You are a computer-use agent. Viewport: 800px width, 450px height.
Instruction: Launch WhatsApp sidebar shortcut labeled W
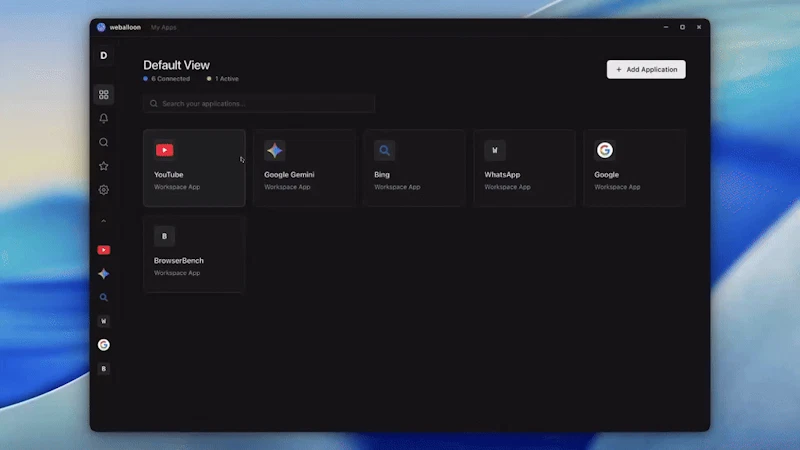[104, 321]
